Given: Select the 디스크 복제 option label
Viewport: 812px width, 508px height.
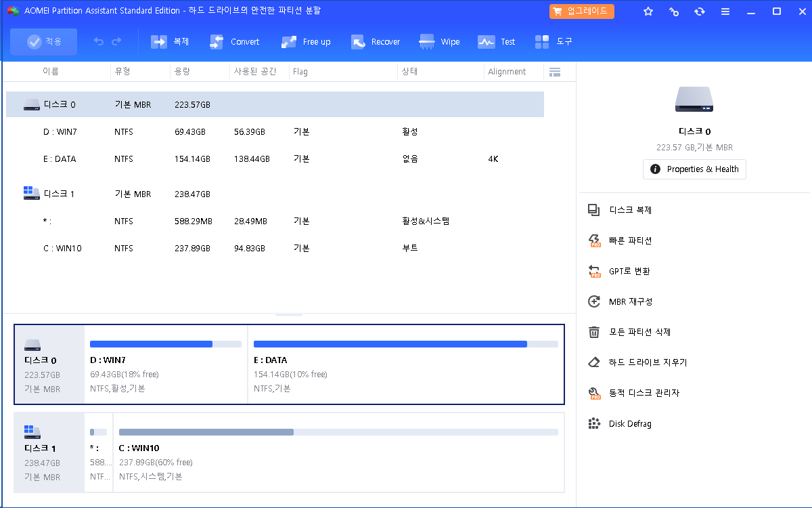Looking at the screenshot, I should [x=630, y=210].
